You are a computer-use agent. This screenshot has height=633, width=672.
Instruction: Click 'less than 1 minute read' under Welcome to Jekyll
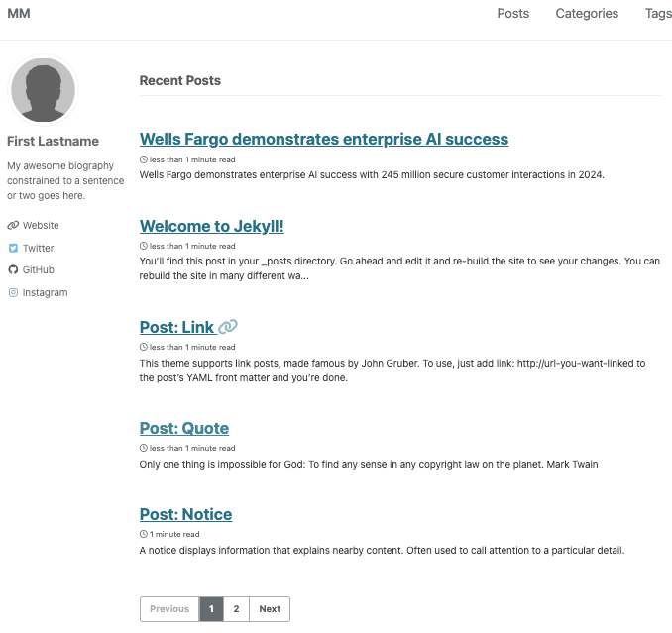pyautogui.click(x=192, y=246)
